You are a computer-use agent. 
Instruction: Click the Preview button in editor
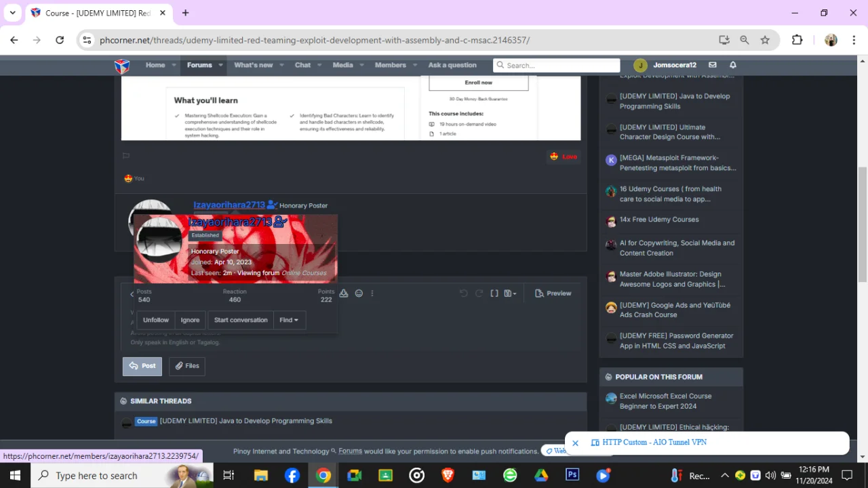click(553, 293)
